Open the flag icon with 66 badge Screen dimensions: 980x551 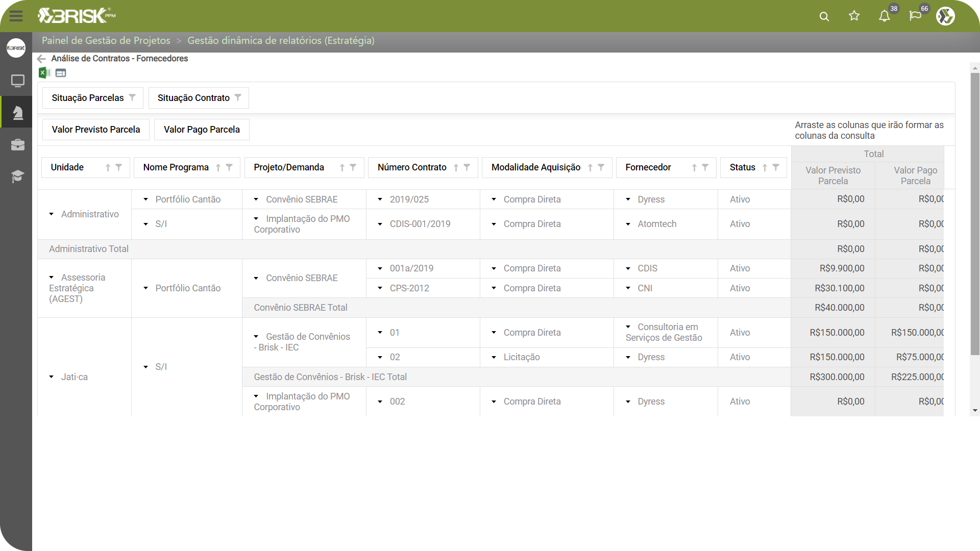click(915, 16)
